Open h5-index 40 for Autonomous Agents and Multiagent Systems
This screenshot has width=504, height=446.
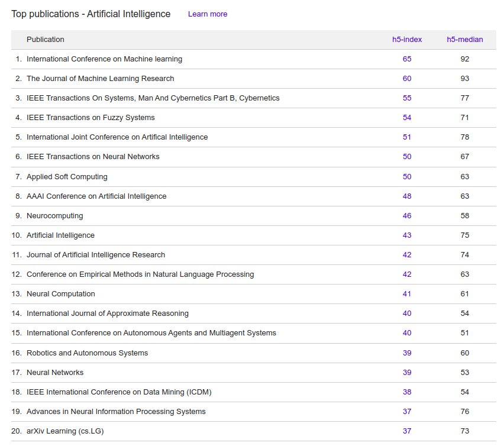[407, 333]
